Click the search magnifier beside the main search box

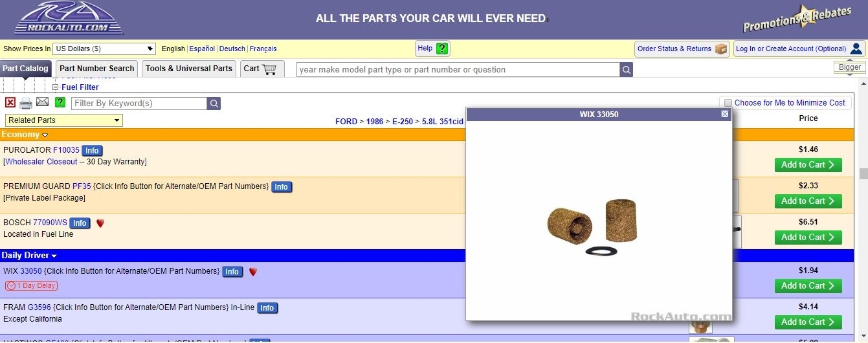[626, 69]
